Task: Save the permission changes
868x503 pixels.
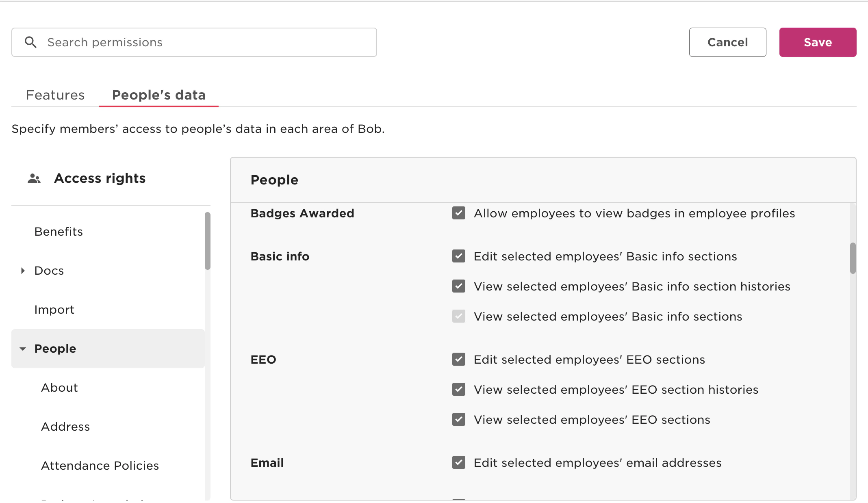Action: point(817,42)
